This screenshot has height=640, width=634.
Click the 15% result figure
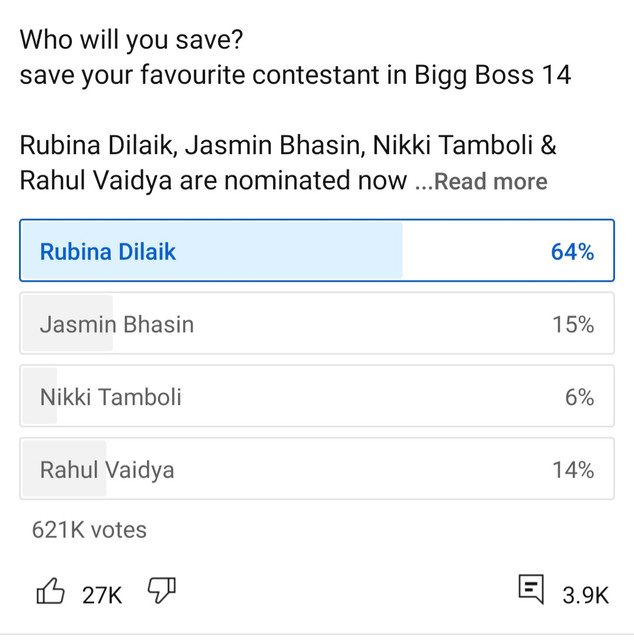click(x=573, y=324)
